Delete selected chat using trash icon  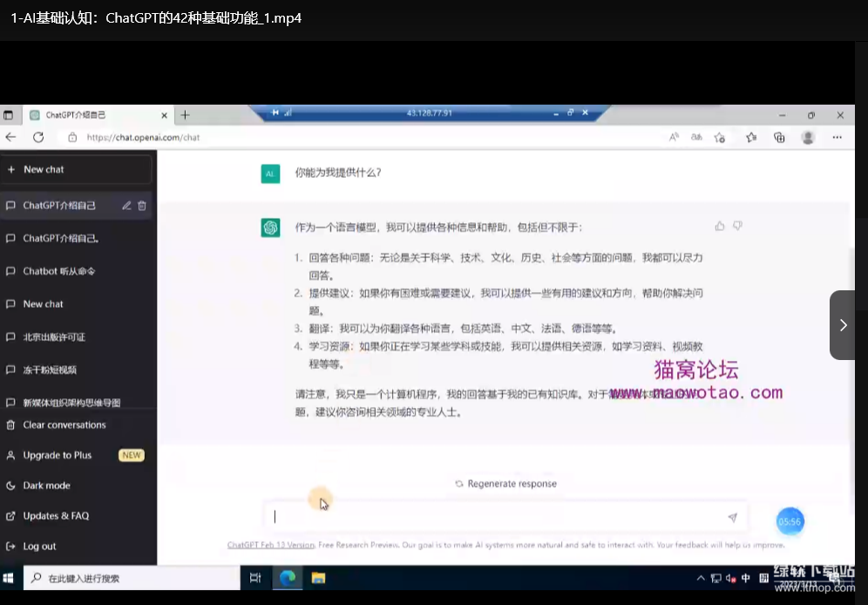click(x=142, y=206)
